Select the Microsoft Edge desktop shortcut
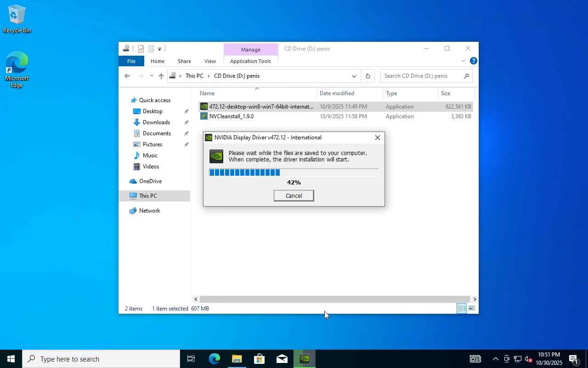588x368 pixels. click(x=17, y=69)
